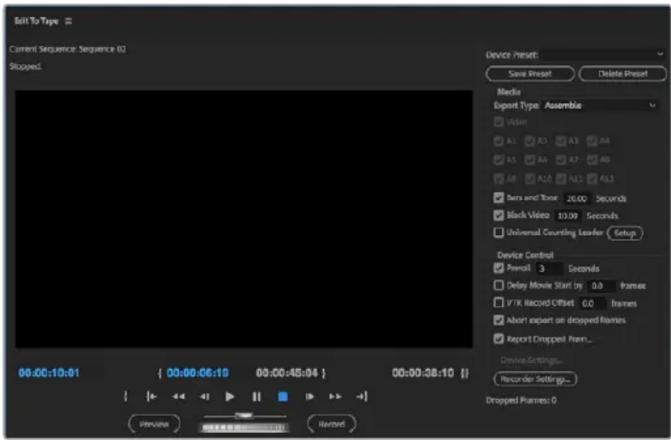Click the Set Out brace icon after 00:00:45:04
The width and height of the screenshot is (671, 440).
click(324, 373)
